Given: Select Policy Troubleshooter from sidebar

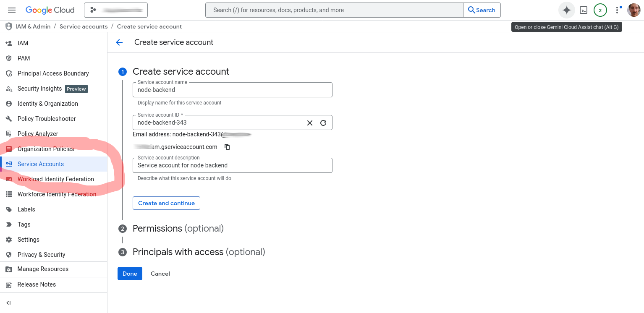Looking at the screenshot, I should [47, 119].
